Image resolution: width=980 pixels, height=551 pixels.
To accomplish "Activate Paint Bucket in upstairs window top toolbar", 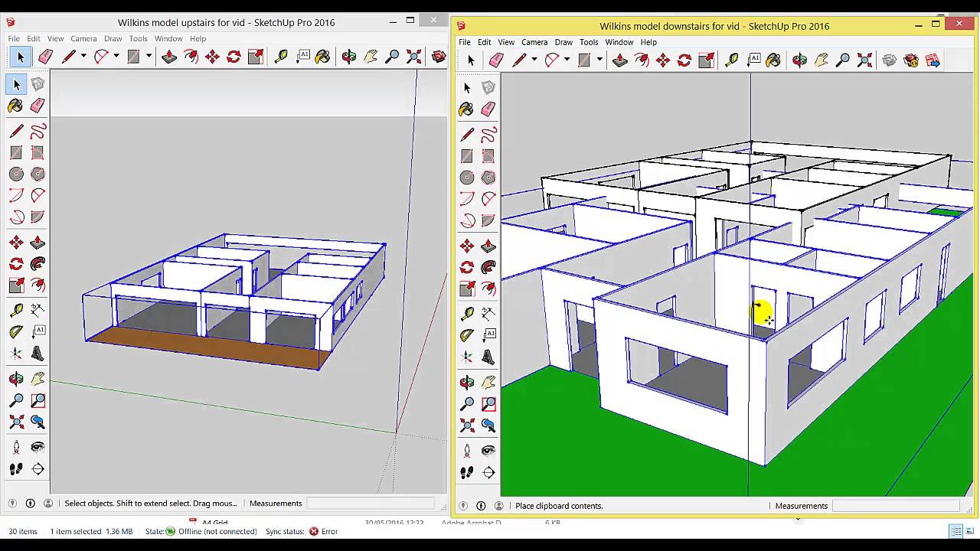I will pos(323,57).
